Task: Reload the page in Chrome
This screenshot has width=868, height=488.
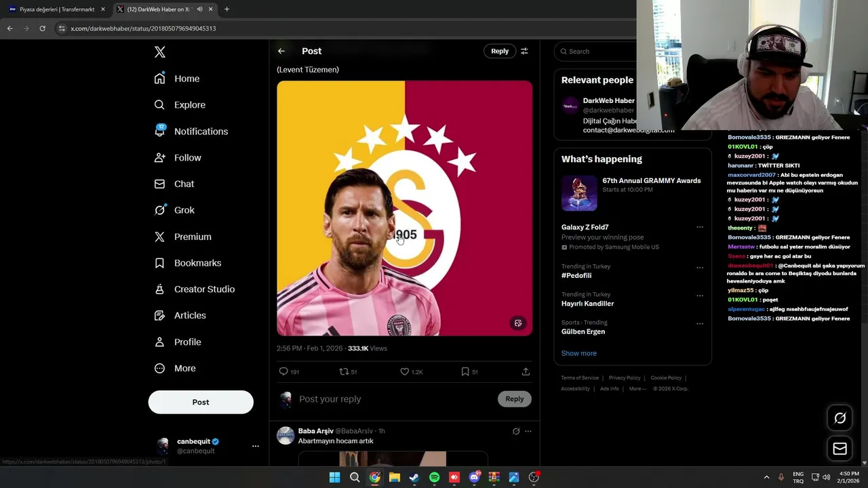Action: (x=42, y=28)
